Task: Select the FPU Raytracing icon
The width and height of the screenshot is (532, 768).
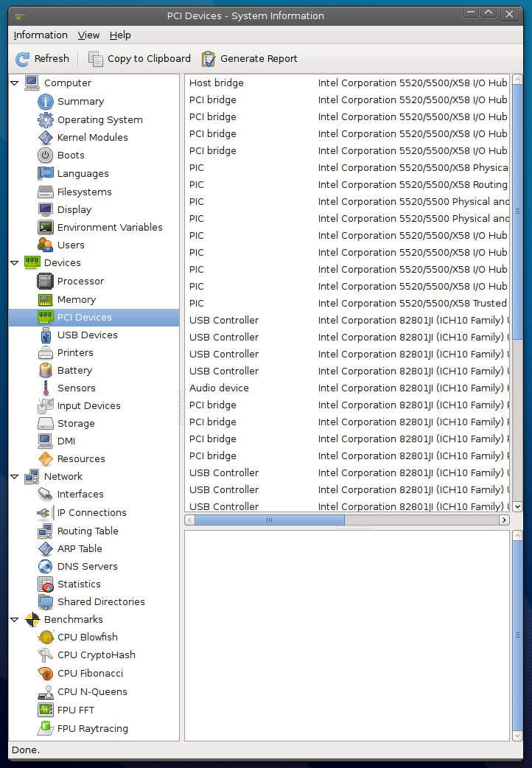Action: pos(46,728)
